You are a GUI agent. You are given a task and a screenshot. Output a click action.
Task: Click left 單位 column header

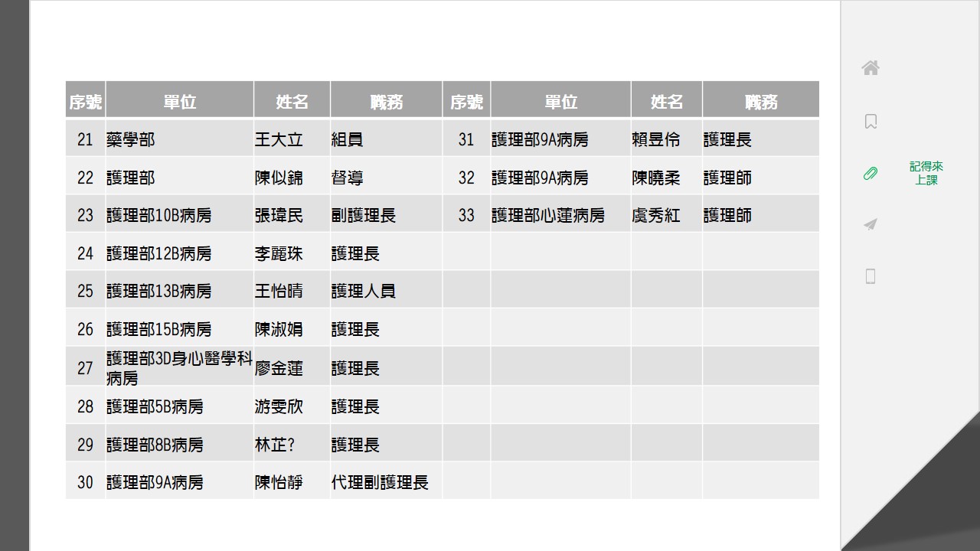coord(179,101)
